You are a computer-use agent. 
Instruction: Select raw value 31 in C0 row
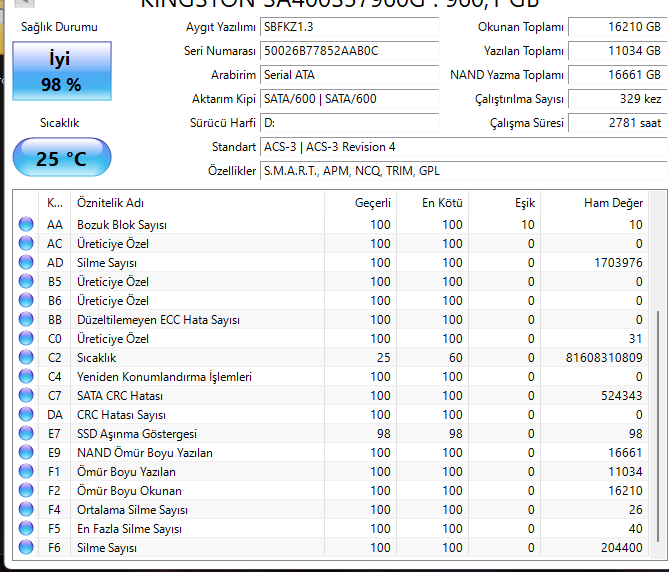point(635,339)
